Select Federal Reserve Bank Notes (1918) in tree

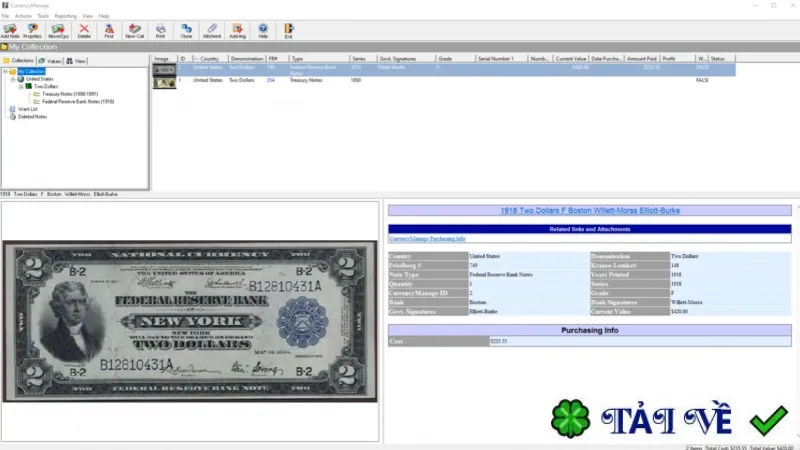pyautogui.click(x=78, y=102)
